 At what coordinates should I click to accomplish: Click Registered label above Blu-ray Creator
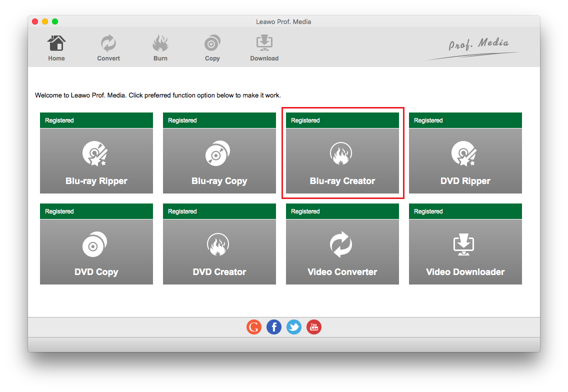(x=305, y=120)
